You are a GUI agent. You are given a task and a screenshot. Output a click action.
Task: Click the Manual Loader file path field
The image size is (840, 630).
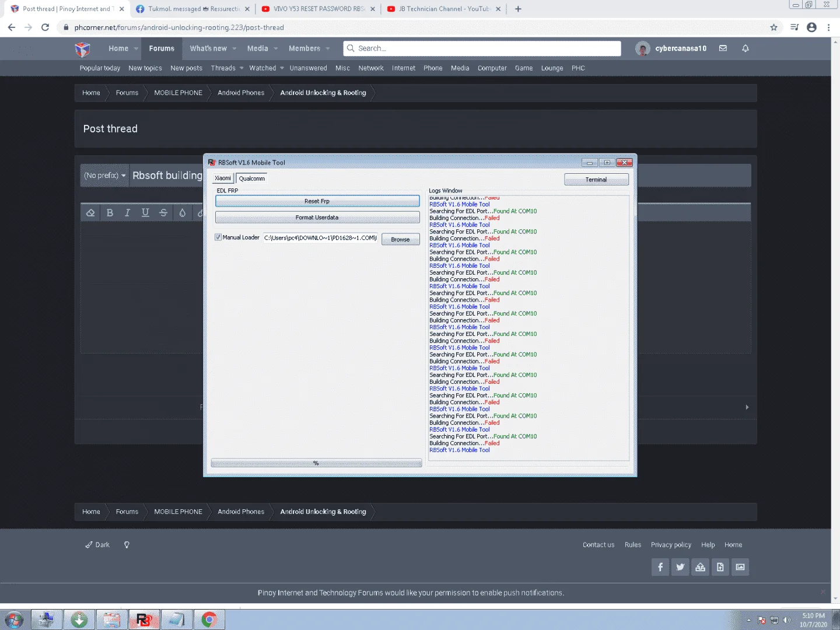(320, 238)
